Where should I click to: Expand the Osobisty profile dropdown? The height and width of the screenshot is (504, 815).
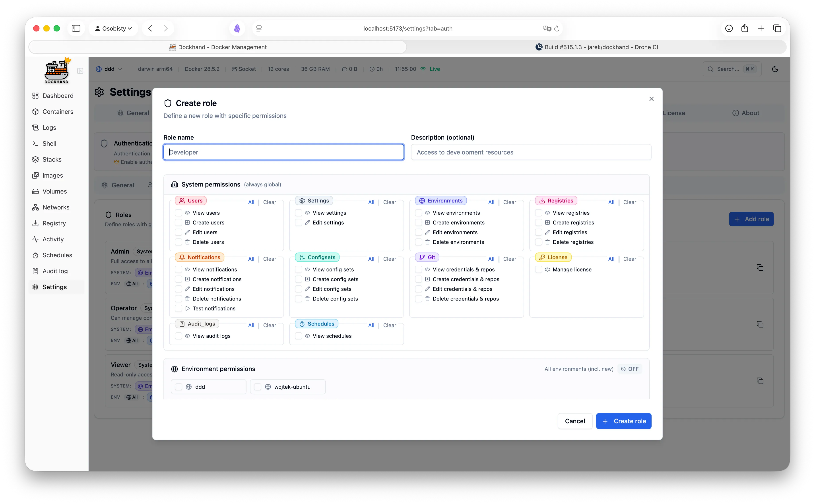114,28
